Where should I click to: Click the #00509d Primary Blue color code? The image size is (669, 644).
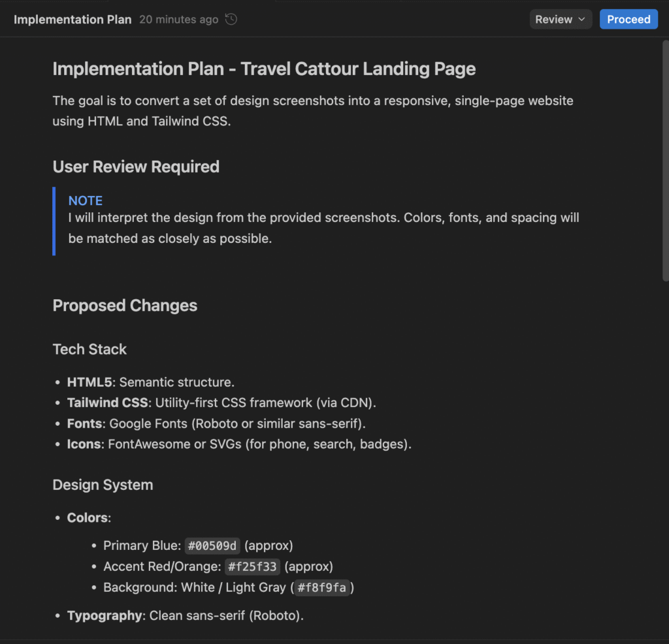click(x=213, y=545)
